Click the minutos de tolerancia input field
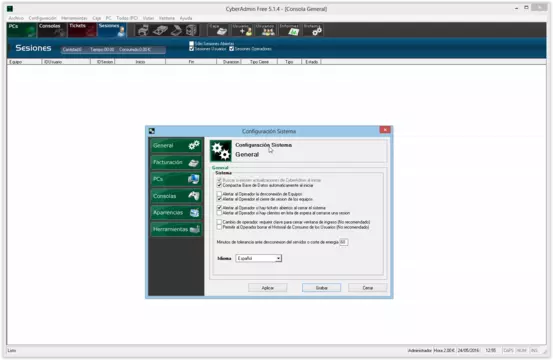Image resolution: width=553 pixels, height=360 pixels. [x=344, y=242]
